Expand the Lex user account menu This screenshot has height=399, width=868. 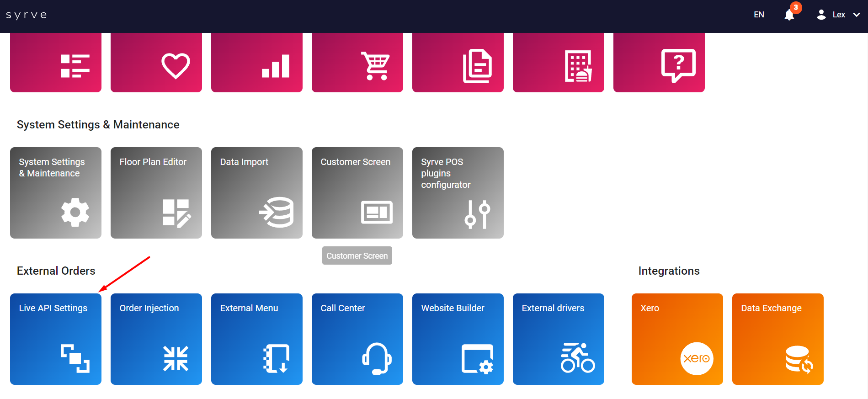point(838,15)
